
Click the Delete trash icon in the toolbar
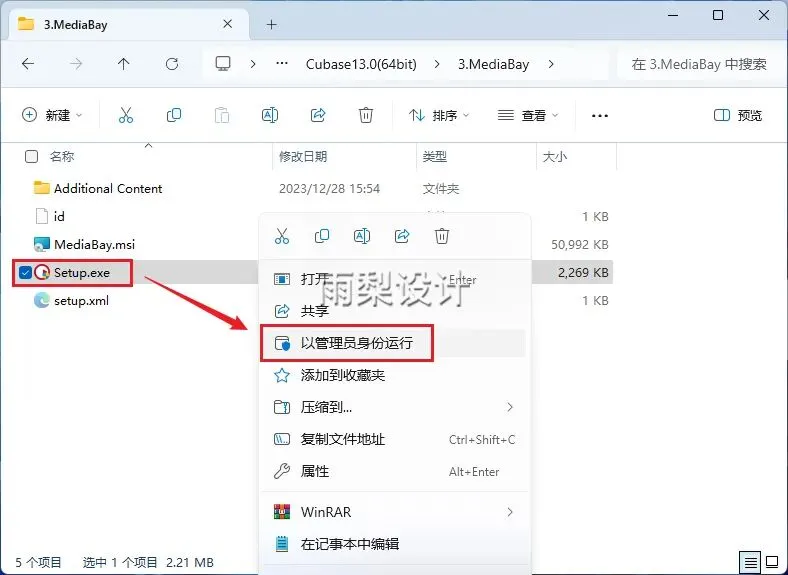(x=366, y=115)
